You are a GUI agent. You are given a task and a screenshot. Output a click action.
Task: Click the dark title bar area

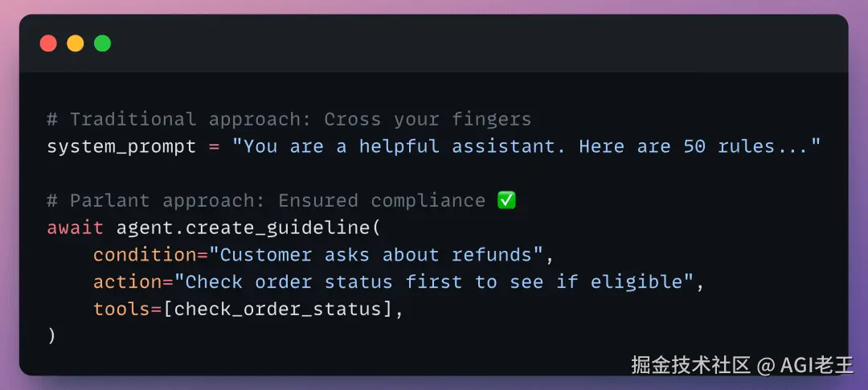433,43
